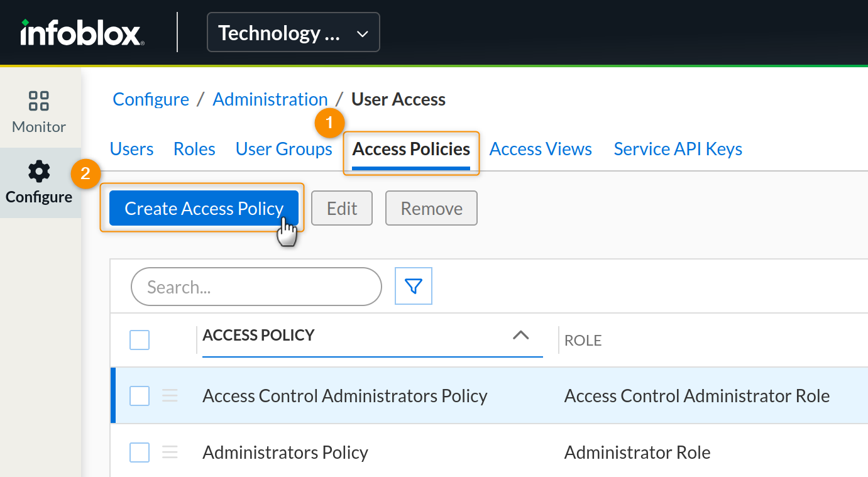Toggle the select-all checkbox in header

(140, 340)
